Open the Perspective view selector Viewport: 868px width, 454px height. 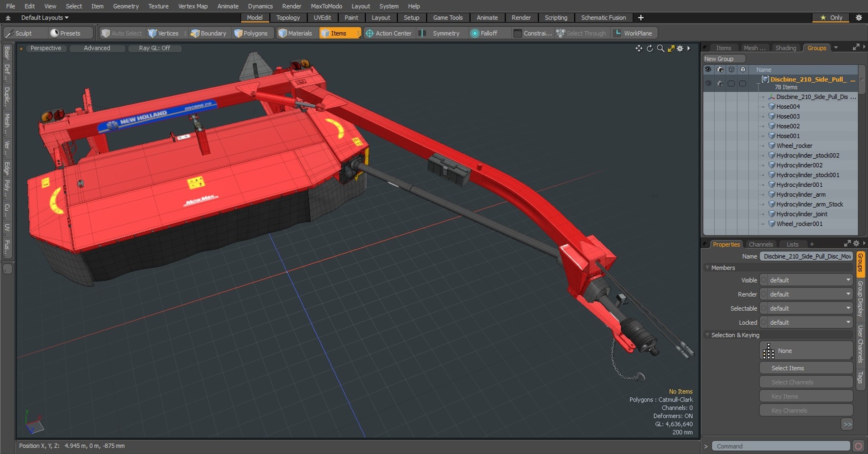46,48
